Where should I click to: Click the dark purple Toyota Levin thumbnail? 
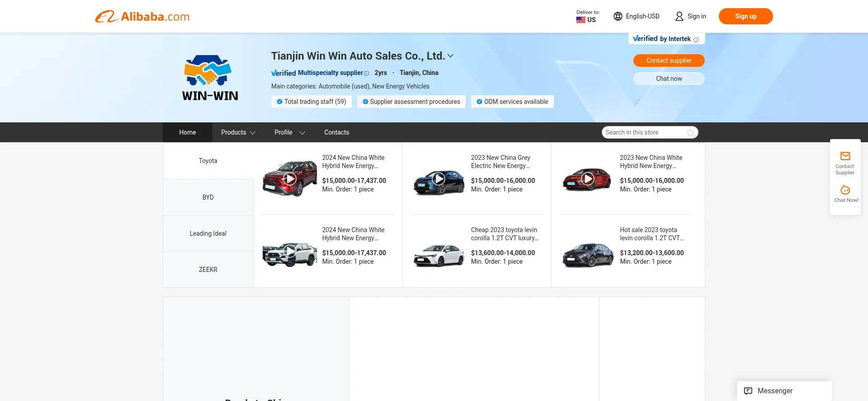(587, 256)
